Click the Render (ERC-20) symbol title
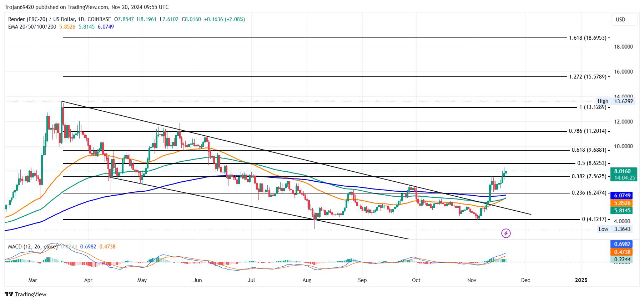The image size is (644, 302). 27,19
